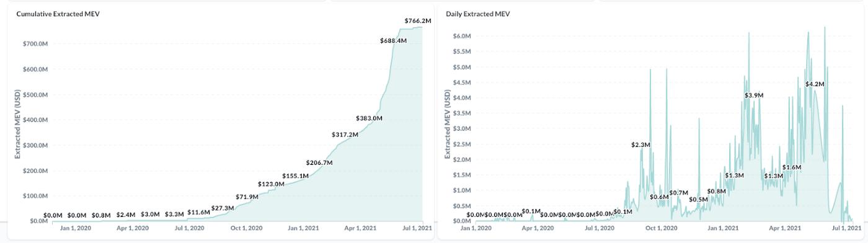Image resolution: width=868 pixels, height=243 pixels.
Task: Click Jul 1, 2021 tick on daily chart
Action: point(849,228)
